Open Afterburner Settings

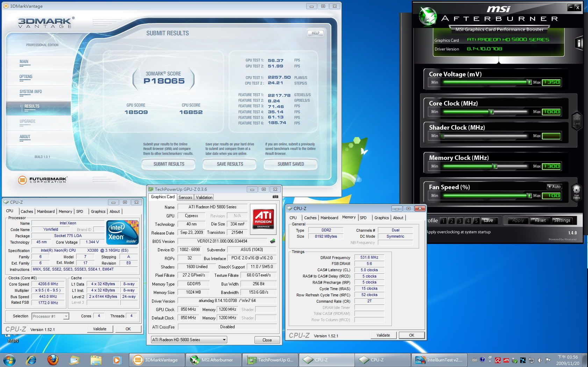(562, 221)
